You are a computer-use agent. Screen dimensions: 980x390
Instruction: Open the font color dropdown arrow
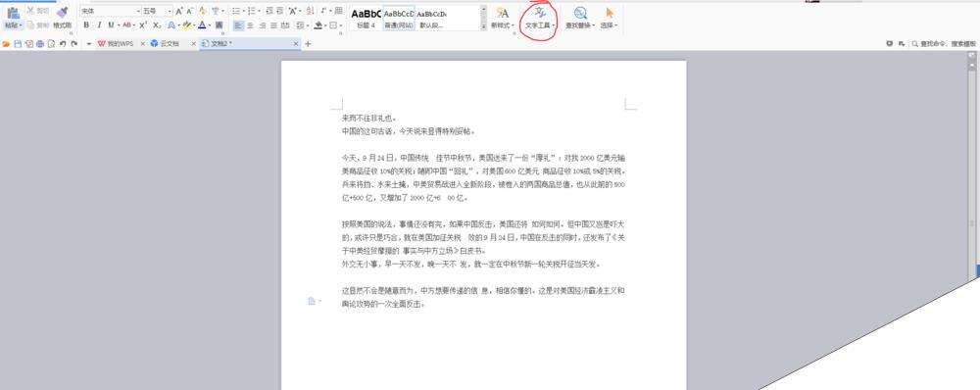[211, 25]
